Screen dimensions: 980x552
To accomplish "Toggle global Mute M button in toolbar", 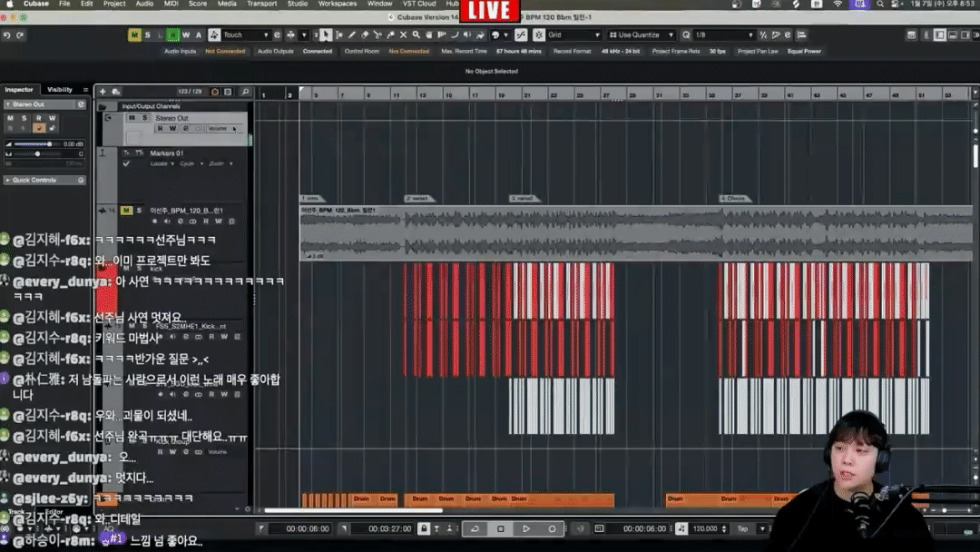I will pos(134,35).
